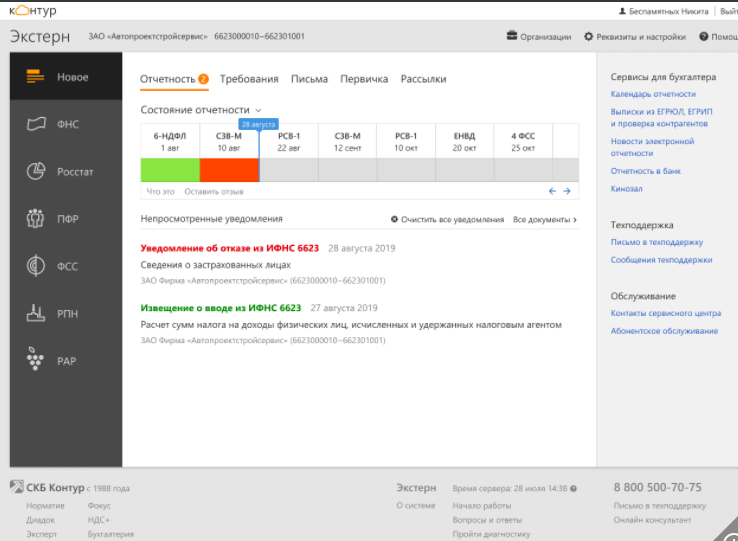Open Абонентское обслуживание link

pos(664,331)
